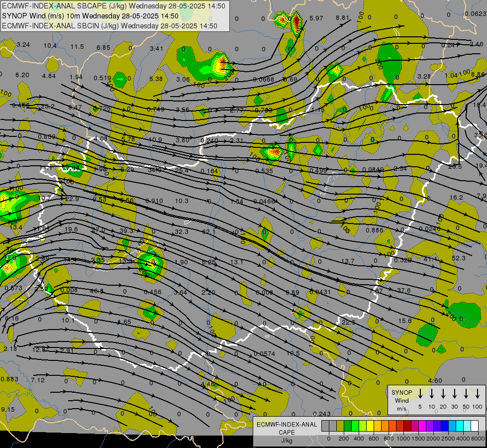This screenshot has height=448, width=487.
Task: Click the 13.1 value on the map
Action: click(x=236, y=262)
